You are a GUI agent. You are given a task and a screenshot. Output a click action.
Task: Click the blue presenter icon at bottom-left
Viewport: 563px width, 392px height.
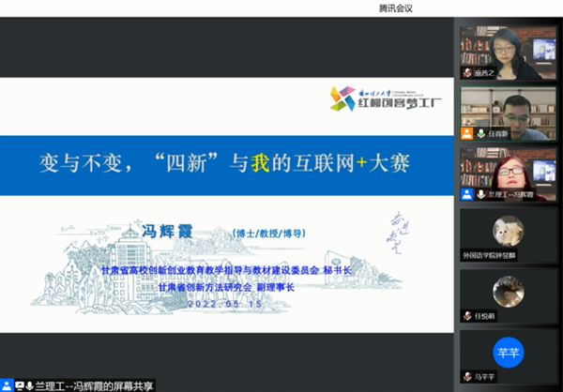point(7,385)
